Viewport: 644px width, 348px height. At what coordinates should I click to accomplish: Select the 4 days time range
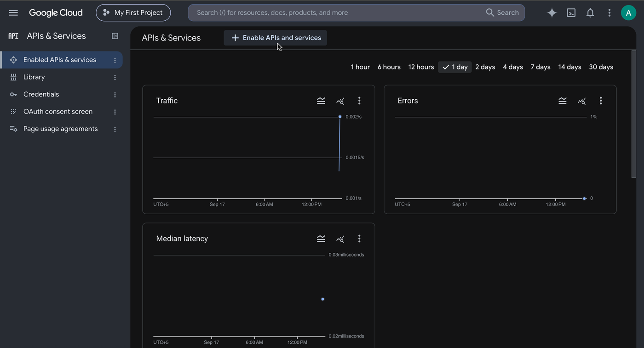tap(513, 67)
